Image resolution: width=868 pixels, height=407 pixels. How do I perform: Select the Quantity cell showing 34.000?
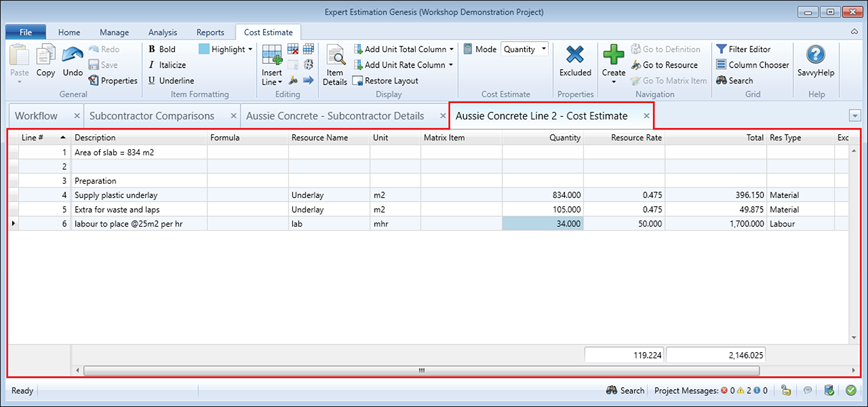click(x=542, y=223)
